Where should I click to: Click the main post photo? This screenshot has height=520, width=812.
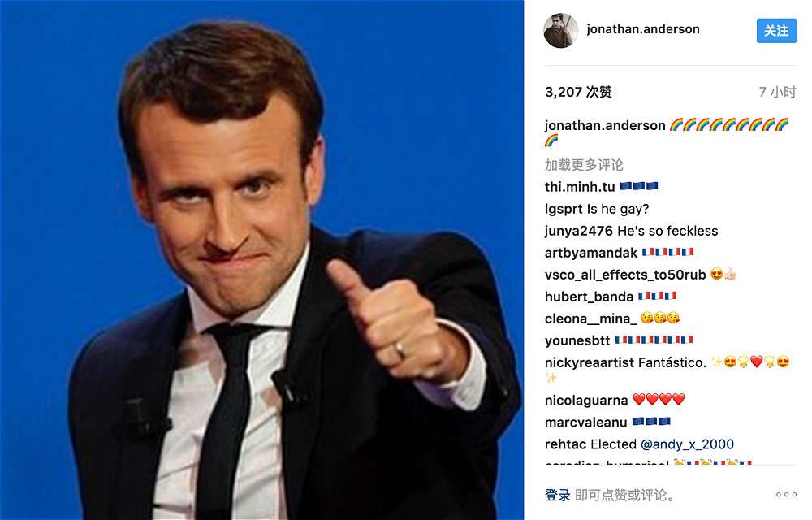[x=262, y=260]
